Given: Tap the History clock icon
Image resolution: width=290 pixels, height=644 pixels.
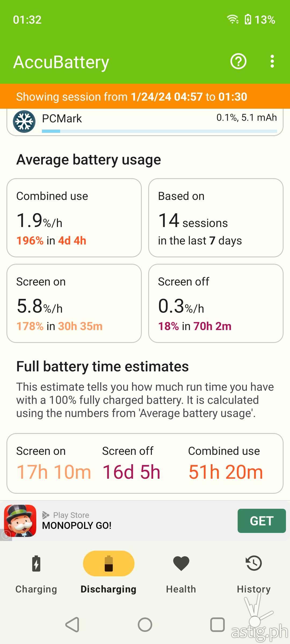Looking at the screenshot, I should click(254, 563).
